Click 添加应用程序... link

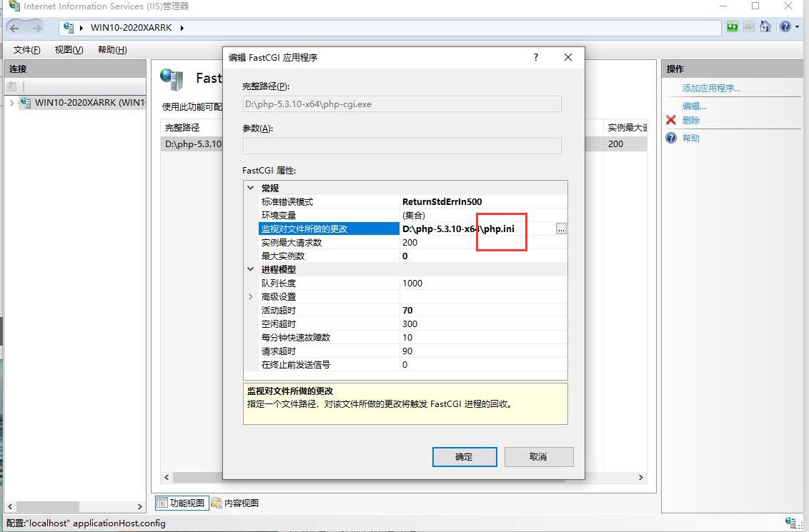[x=711, y=88]
